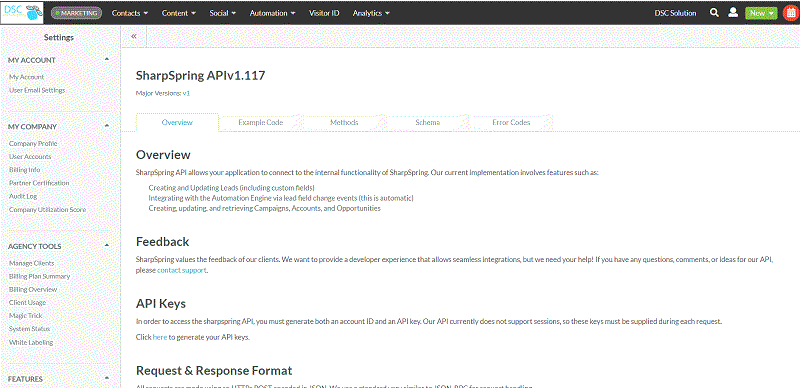Viewport: 800px width, 388px height.
Task: Open the Content dropdown menu
Action: [x=179, y=13]
